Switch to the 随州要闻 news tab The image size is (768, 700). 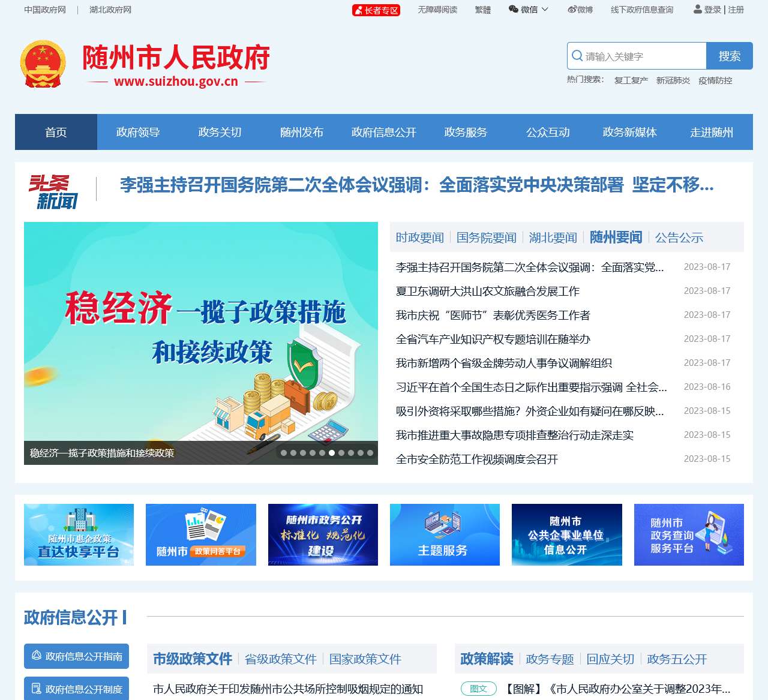(616, 237)
